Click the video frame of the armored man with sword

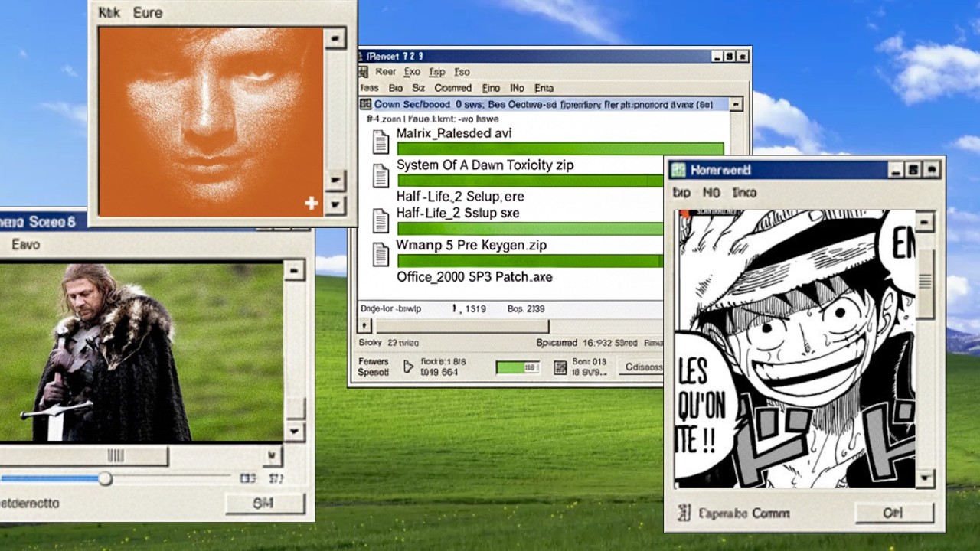pyautogui.click(x=142, y=352)
